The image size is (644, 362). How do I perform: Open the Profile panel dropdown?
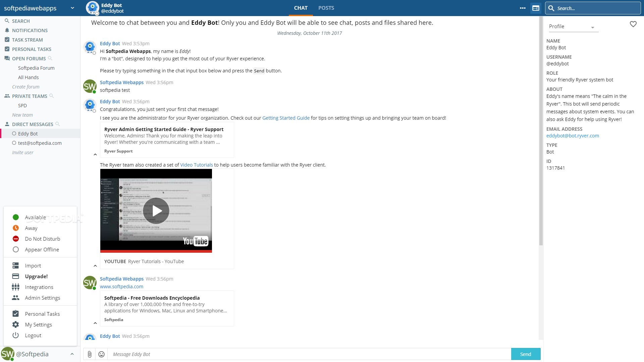pyautogui.click(x=574, y=26)
